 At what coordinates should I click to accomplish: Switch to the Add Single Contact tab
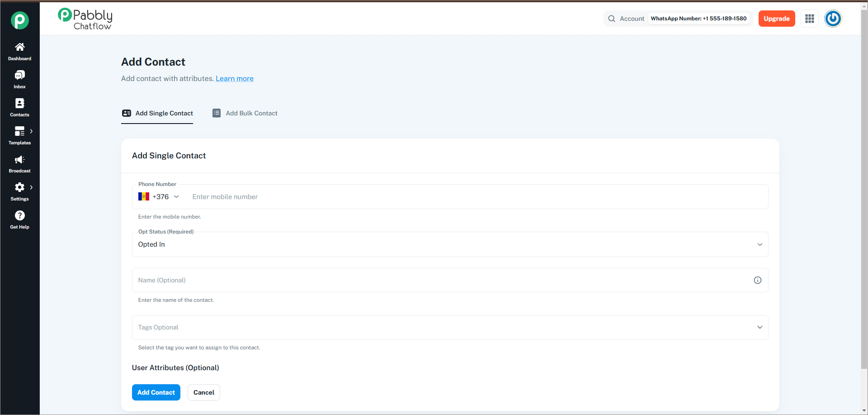[x=157, y=113]
